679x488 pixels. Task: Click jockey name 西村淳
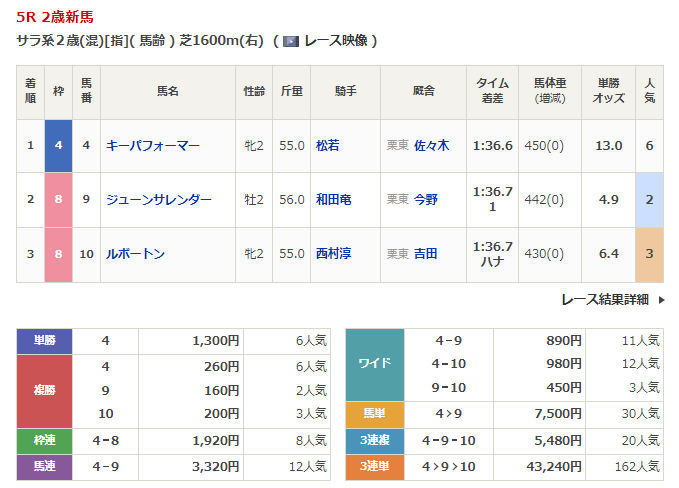click(x=333, y=254)
